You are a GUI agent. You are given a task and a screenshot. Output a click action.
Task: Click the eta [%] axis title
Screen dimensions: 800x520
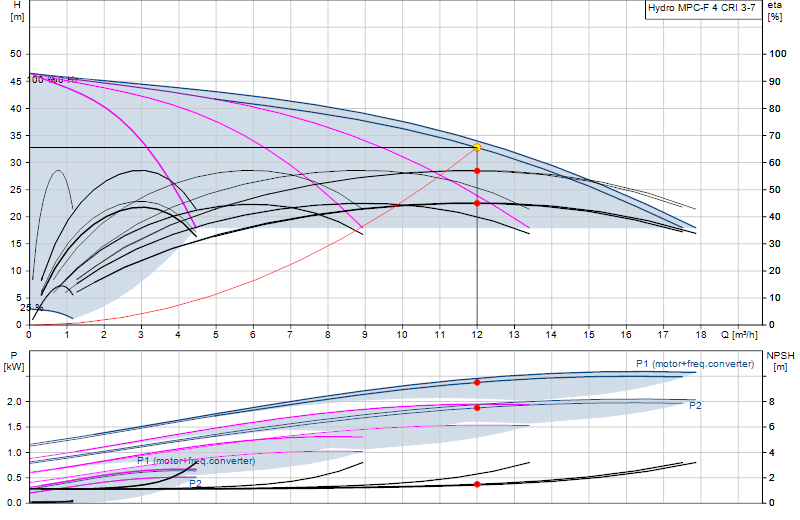click(774, 11)
